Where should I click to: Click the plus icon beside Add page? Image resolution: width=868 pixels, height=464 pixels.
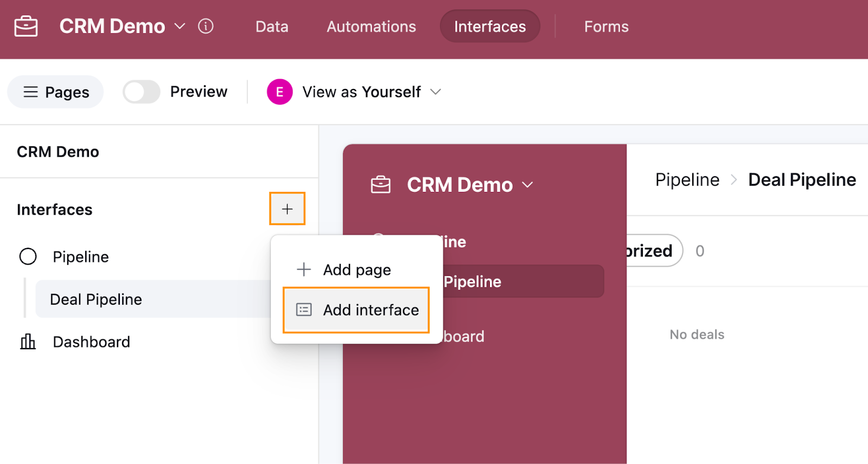[x=304, y=269]
